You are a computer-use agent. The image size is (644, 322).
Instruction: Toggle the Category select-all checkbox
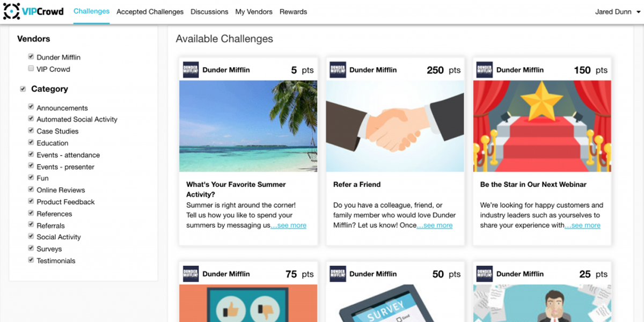(x=23, y=89)
